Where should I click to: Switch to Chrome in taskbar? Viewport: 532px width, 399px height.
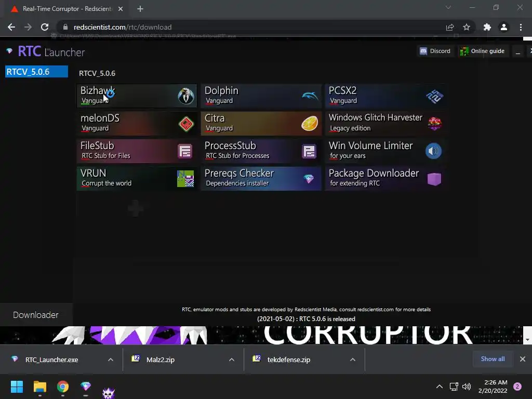(x=63, y=387)
